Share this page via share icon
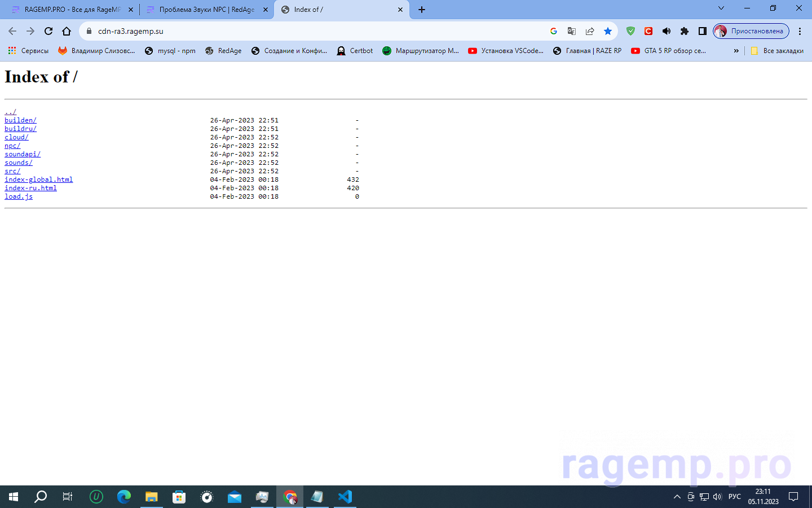812x508 pixels. [589, 31]
